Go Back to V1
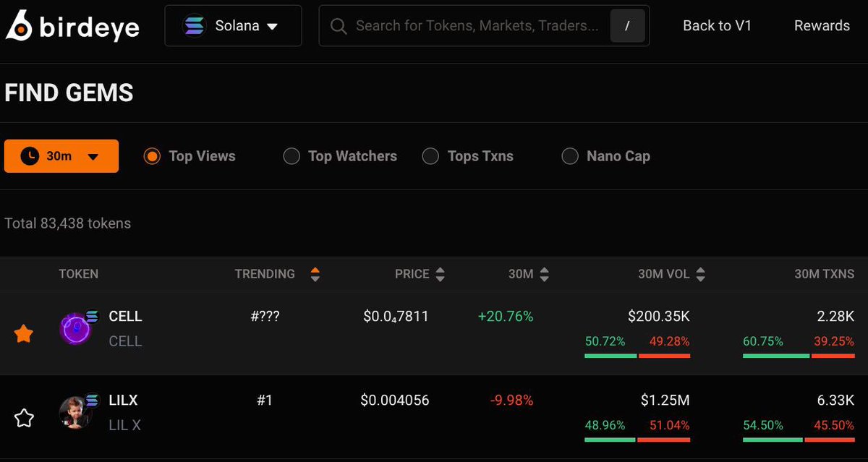Viewport: 868px width, 462px height. coord(718,26)
